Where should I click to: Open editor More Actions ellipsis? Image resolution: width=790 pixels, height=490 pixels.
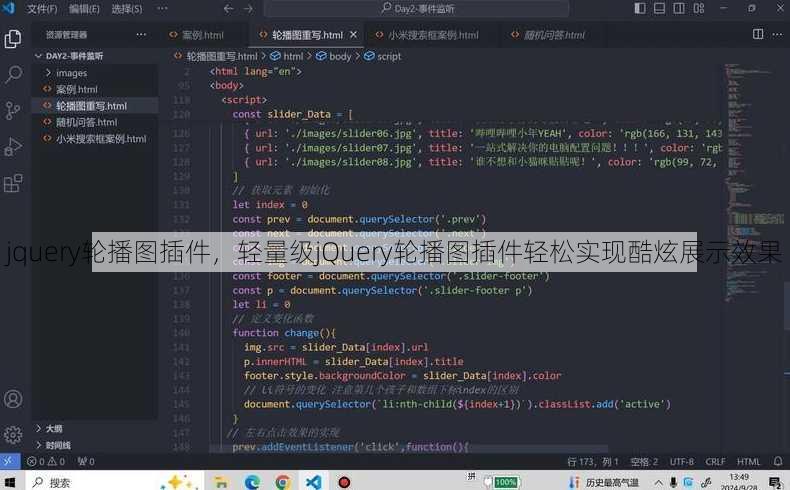[777, 34]
